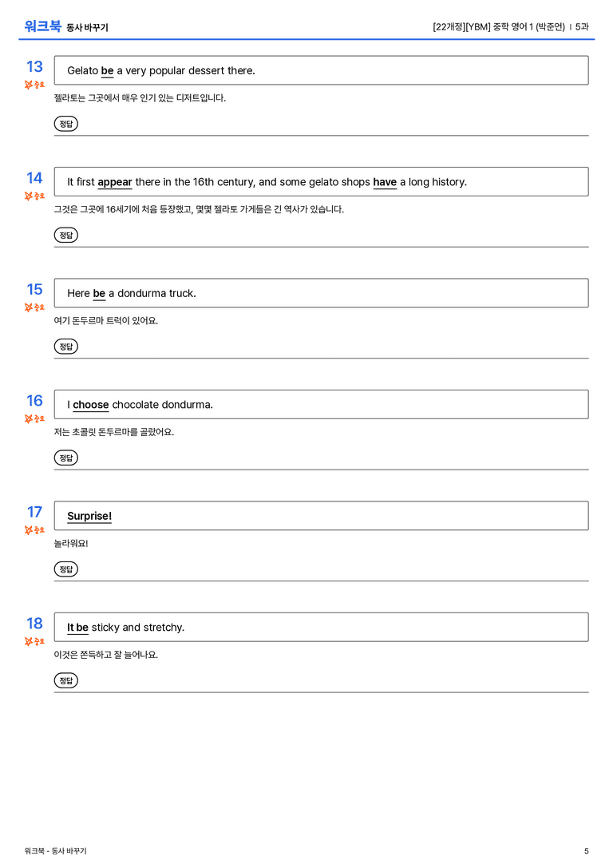Click the 중요 star icon under number 13

coord(29,85)
